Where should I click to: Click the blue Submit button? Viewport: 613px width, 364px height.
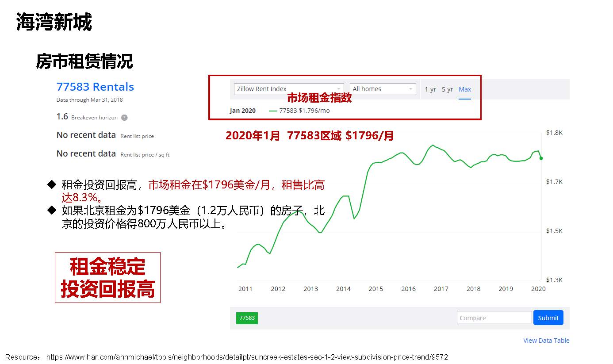548,318
